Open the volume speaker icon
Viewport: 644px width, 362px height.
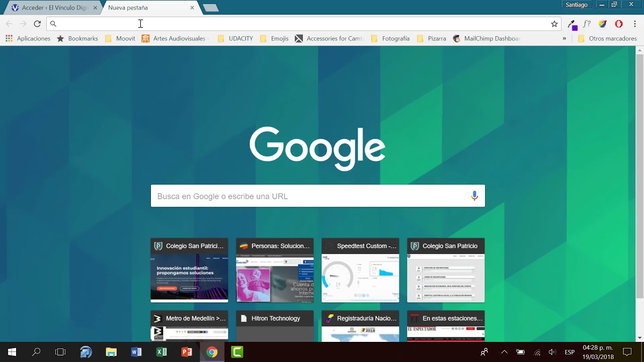click(x=552, y=352)
